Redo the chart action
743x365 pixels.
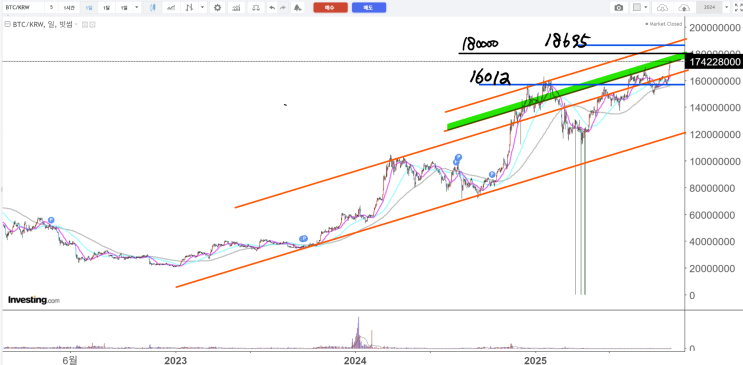coord(283,8)
